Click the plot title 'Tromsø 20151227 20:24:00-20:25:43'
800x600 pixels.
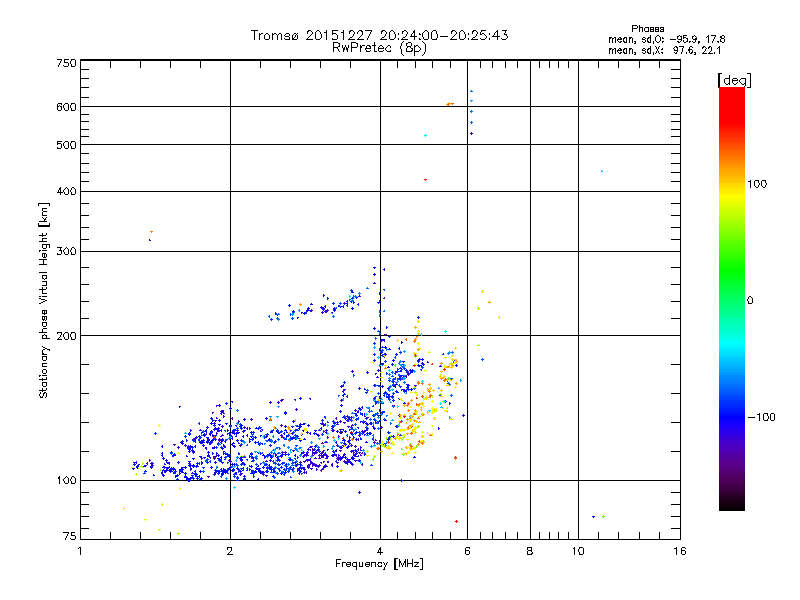380,35
